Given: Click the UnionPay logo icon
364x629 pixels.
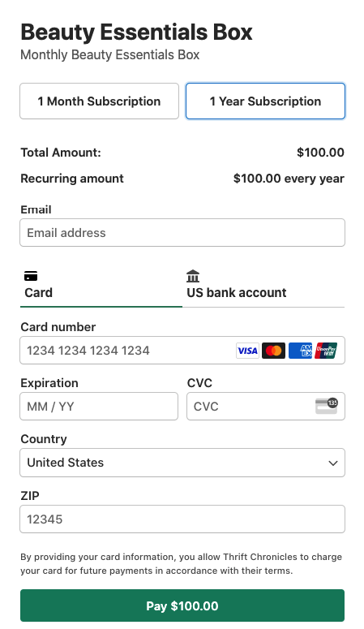Looking at the screenshot, I should [326, 351].
